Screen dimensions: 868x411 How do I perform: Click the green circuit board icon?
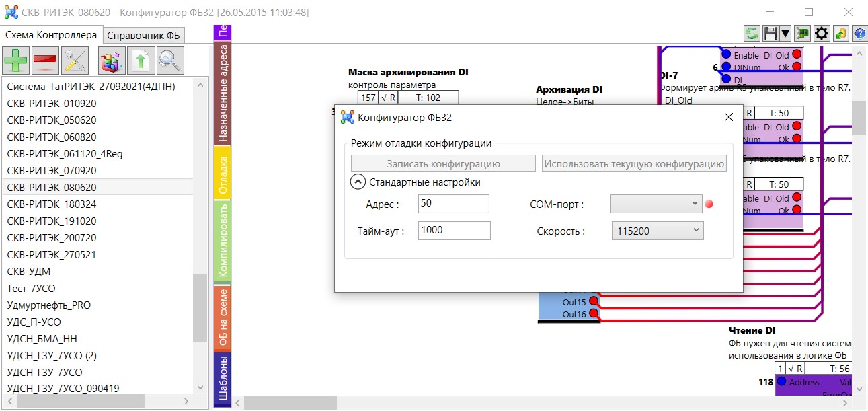click(x=802, y=33)
